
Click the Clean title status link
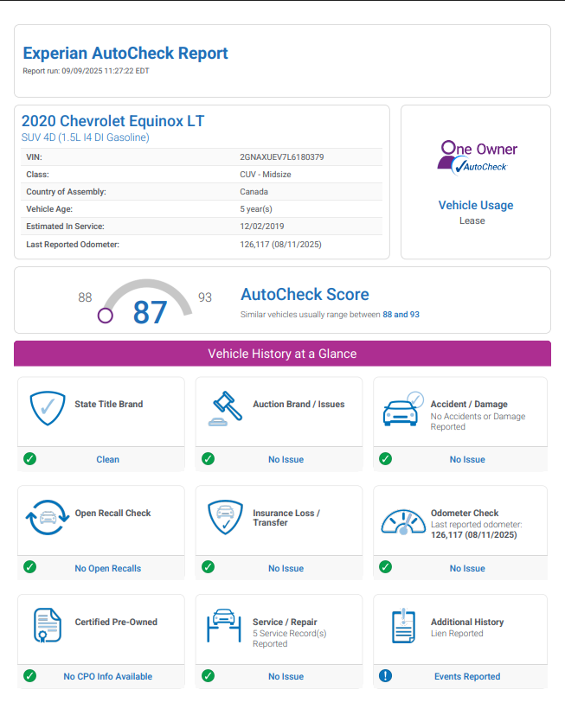tap(107, 459)
